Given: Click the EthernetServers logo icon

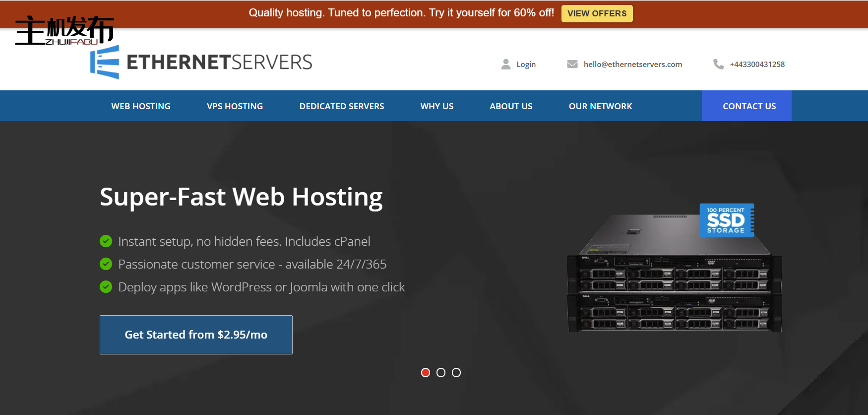Looking at the screenshot, I should pos(105,62).
